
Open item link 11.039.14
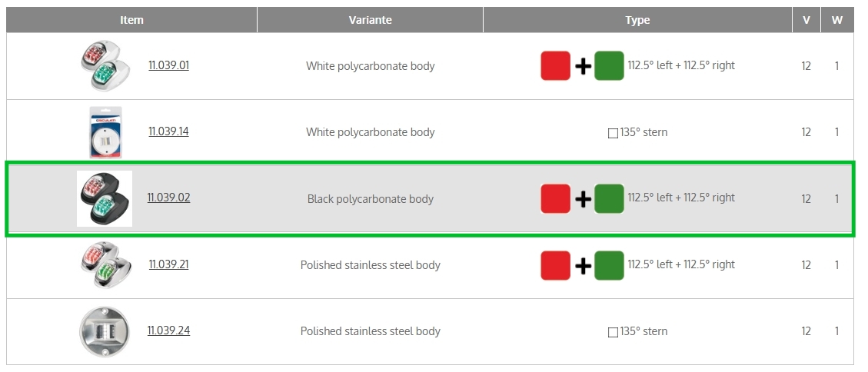pyautogui.click(x=168, y=131)
